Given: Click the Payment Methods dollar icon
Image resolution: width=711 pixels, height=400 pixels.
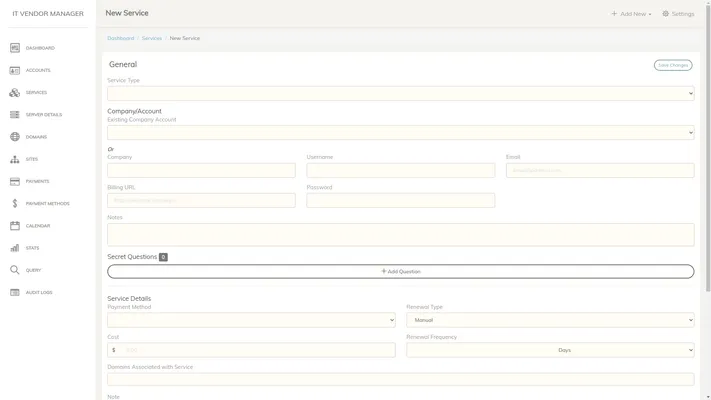Looking at the screenshot, I should (x=15, y=203).
